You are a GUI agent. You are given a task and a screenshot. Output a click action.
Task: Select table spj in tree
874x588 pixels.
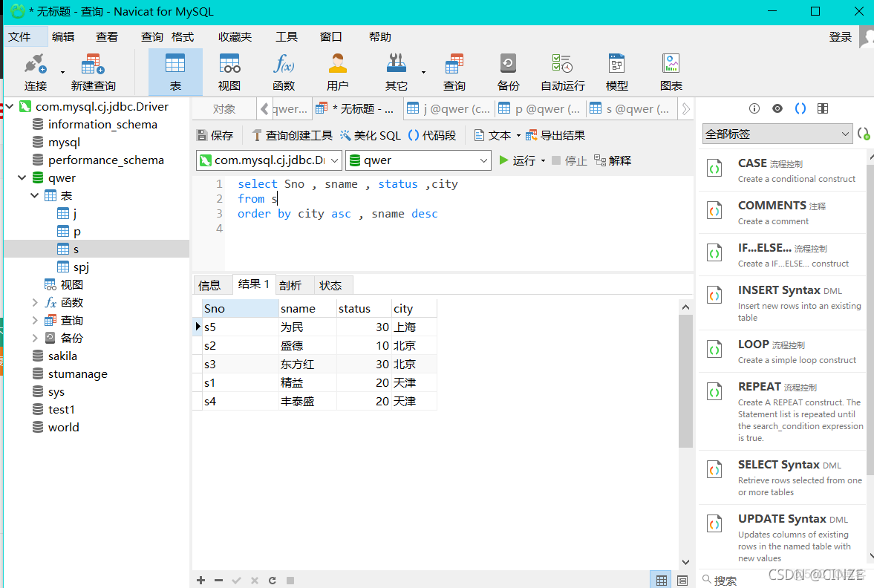81,267
